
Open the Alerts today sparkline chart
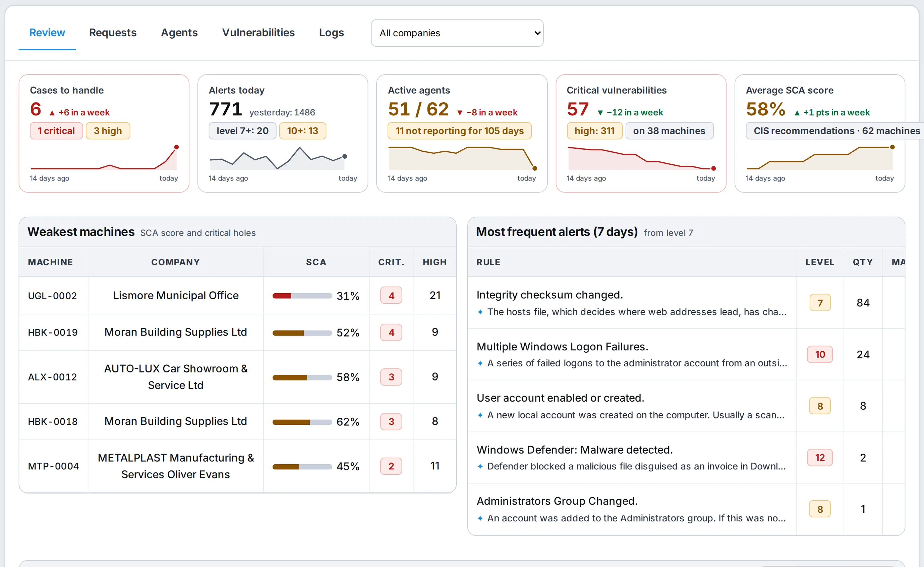[x=278, y=158]
